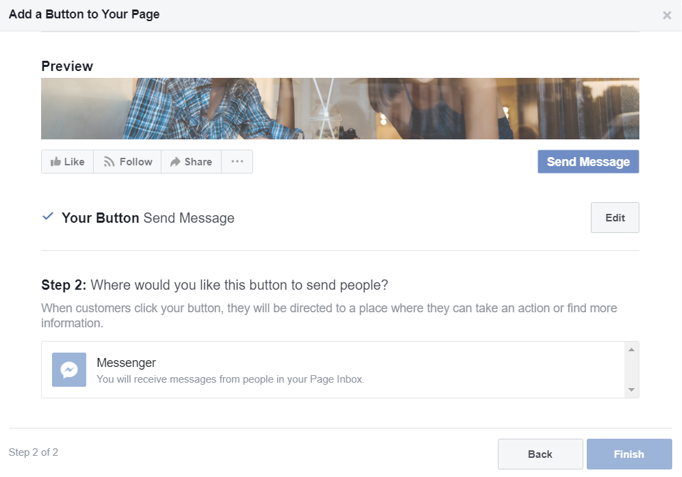Close the Add a Button dialog

pos(667,15)
